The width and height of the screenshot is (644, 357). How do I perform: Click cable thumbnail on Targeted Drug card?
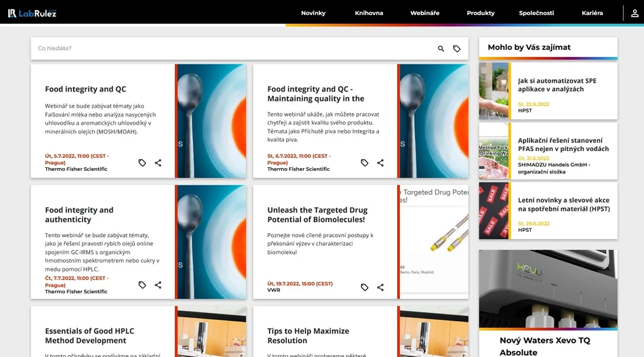pyautogui.click(x=434, y=242)
